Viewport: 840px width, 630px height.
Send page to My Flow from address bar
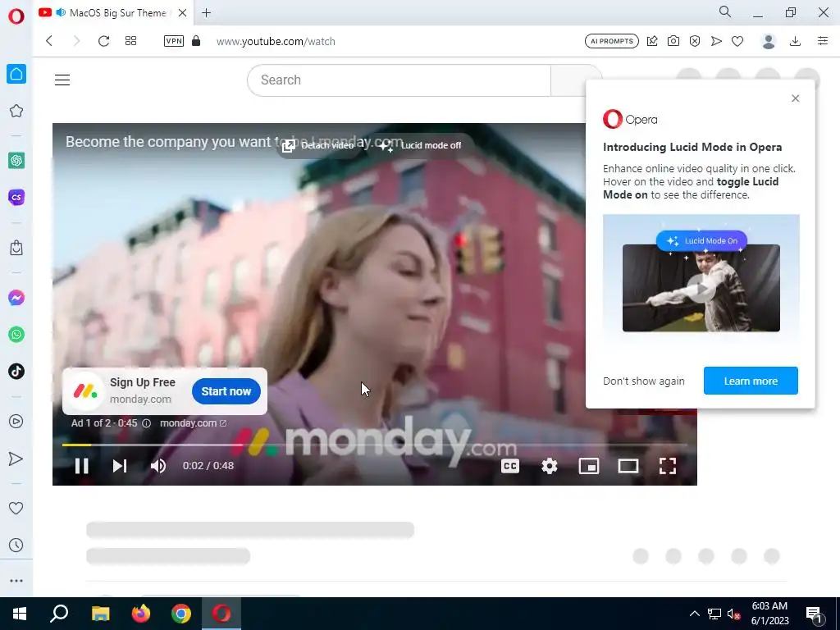click(716, 41)
